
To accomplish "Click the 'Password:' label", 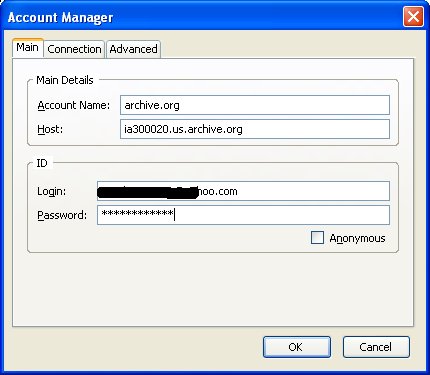I will point(62,215).
